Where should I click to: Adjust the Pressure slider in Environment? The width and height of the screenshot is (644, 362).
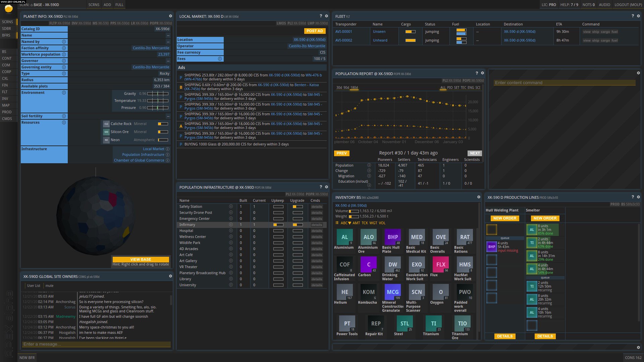(x=158, y=108)
